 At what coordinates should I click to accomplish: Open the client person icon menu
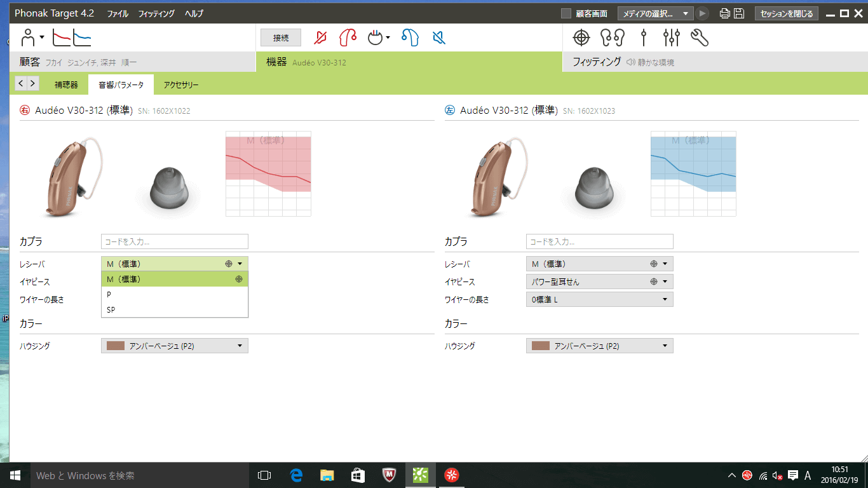pos(32,37)
